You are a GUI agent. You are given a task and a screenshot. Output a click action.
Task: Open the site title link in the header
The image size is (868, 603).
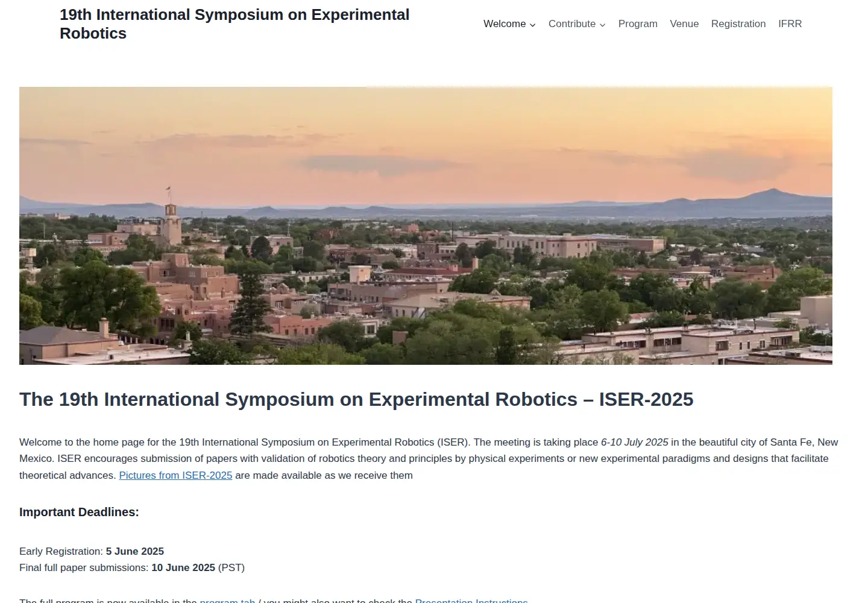[234, 24]
